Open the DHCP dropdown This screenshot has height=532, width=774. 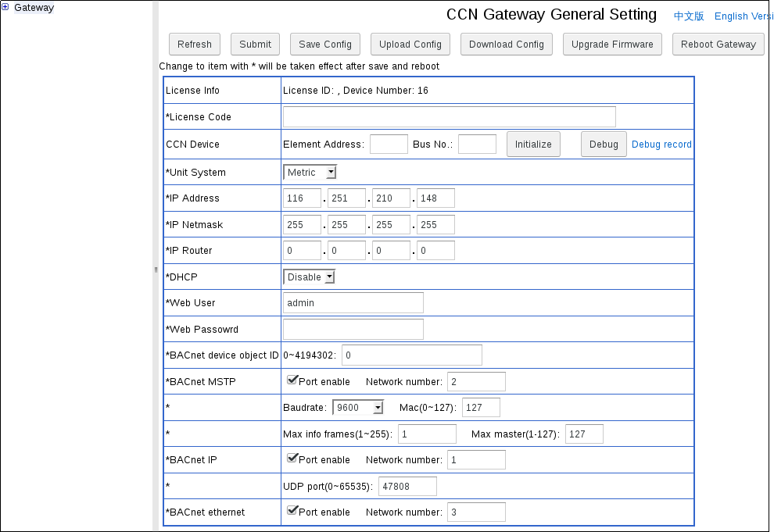(x=309, y=277)
